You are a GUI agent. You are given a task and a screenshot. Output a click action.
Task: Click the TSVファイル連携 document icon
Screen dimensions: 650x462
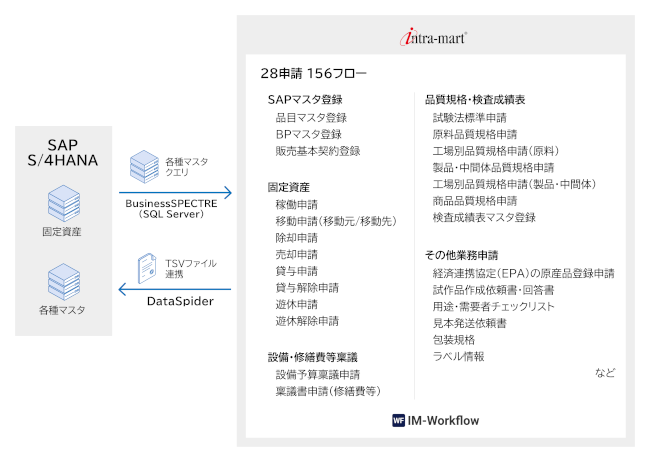145,268
